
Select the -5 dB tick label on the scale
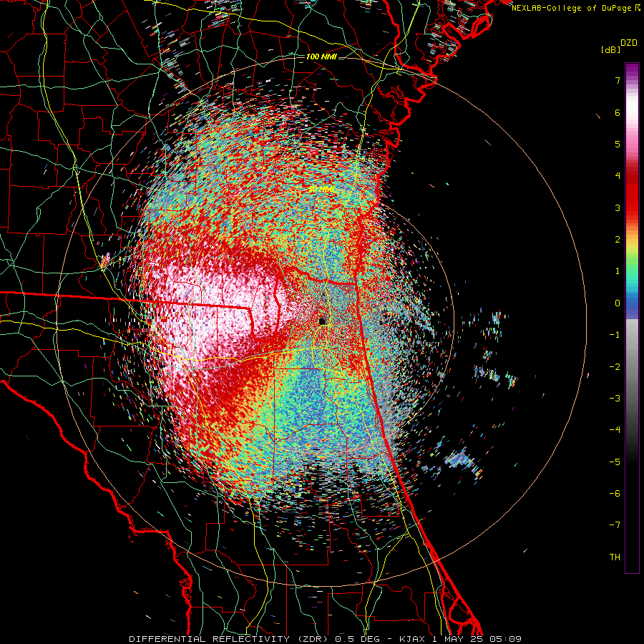(x=615, y=462)
